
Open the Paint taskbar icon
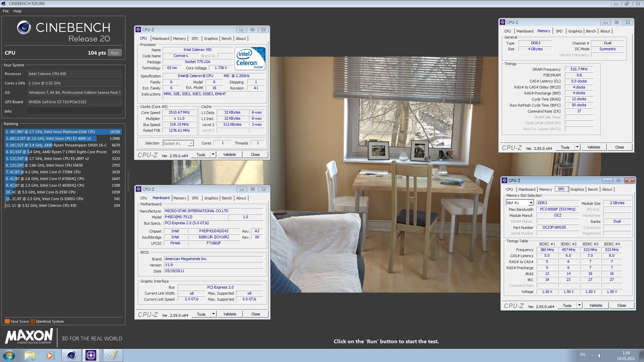coord(112,355)
